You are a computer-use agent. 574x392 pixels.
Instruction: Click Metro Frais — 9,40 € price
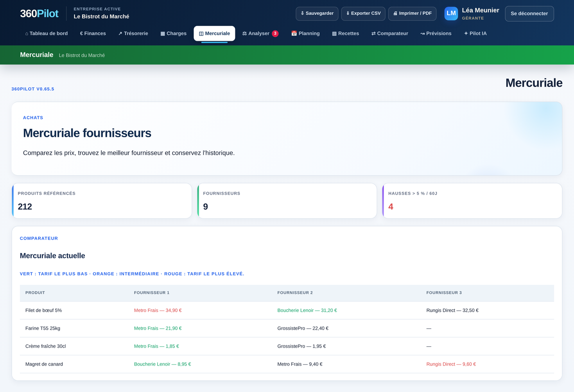coord(300,364)
